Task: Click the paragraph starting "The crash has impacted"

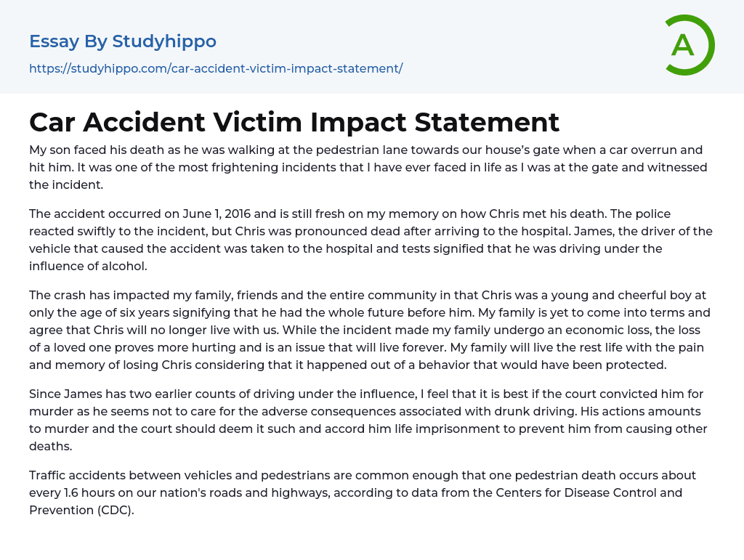Action: click(x=371, y=330)
